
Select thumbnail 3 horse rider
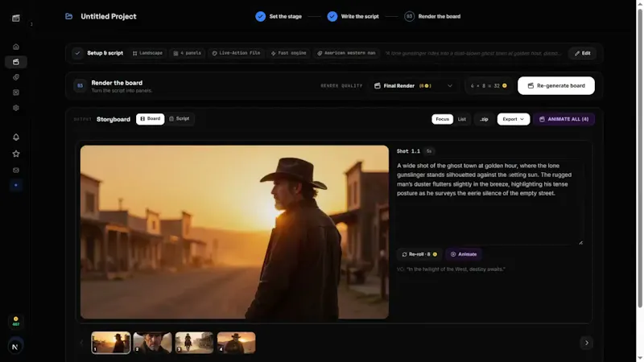pyautogui.click(x=194, y=343)
